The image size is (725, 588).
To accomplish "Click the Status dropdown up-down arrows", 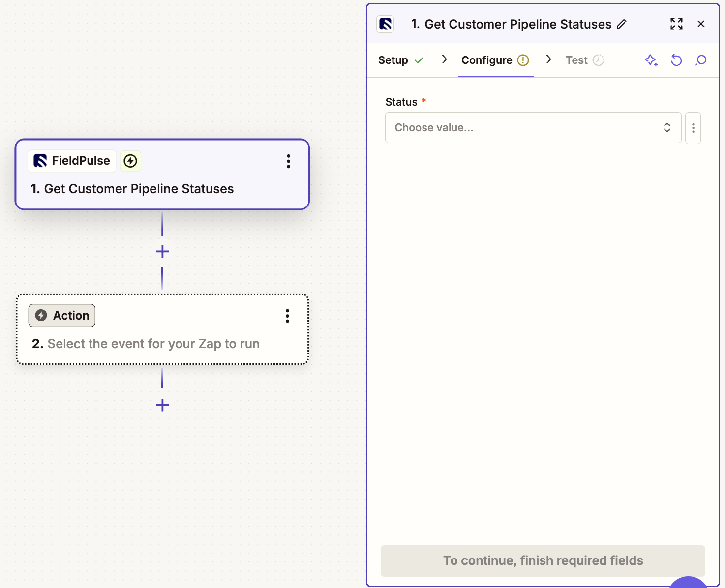I will (x=667, y=128).
